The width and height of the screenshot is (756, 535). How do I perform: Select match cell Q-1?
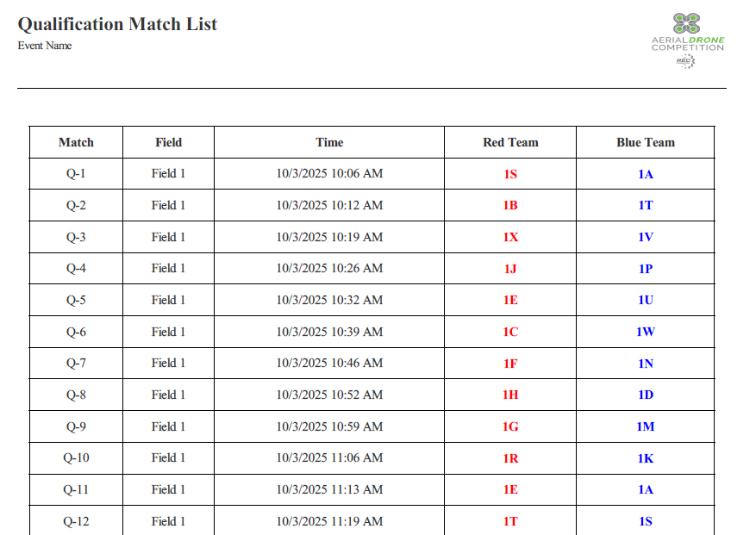76,173
